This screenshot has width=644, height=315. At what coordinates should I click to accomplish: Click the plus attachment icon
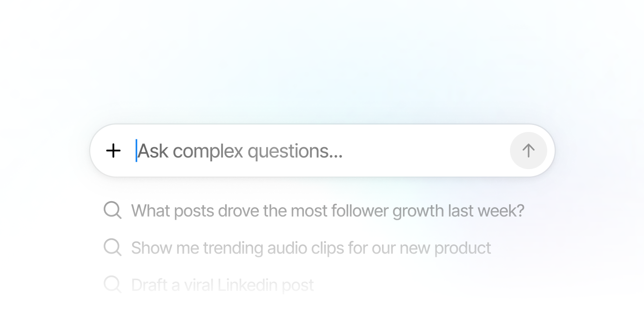113,151
